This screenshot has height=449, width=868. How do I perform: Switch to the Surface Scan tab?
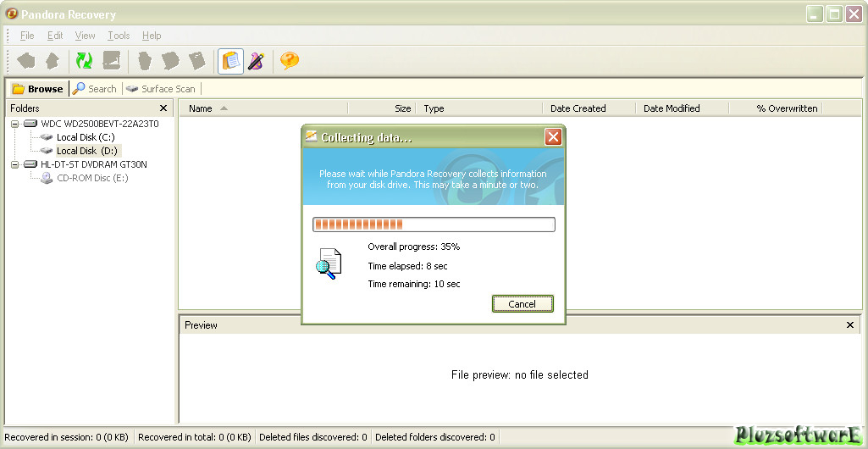161,89
